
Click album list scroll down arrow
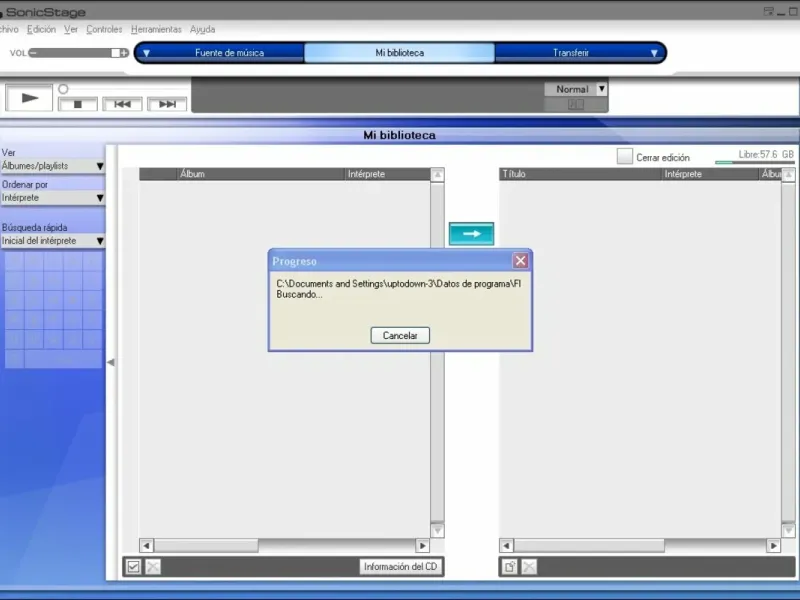pos(438,531)
